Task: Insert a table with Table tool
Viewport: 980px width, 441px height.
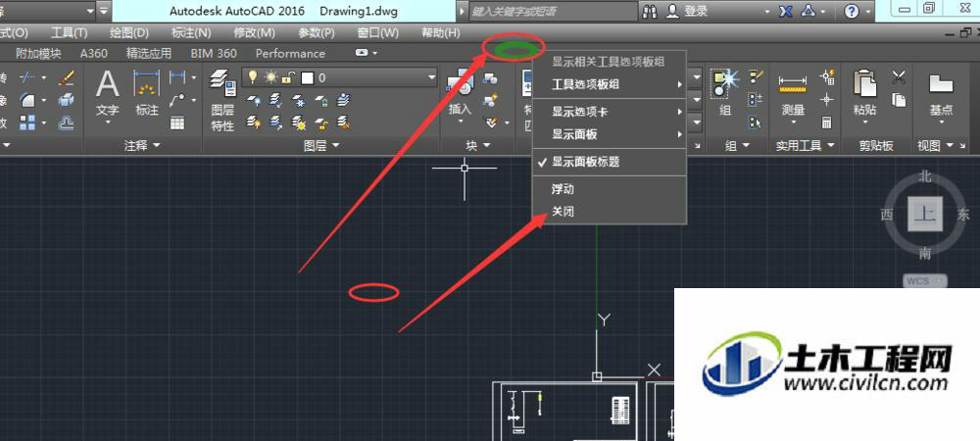Action: click(177, 122)
